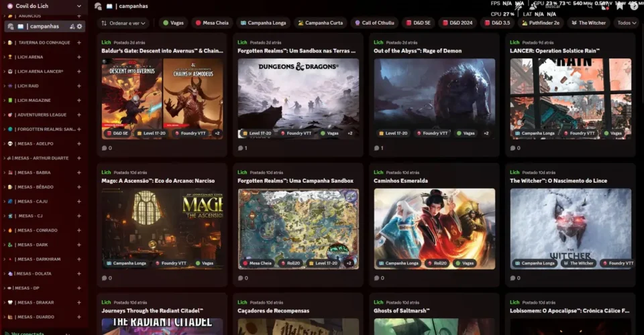Click the Mage: The Ascension cover image
Screen dimensions: 644x335
[x=162, y=228]
